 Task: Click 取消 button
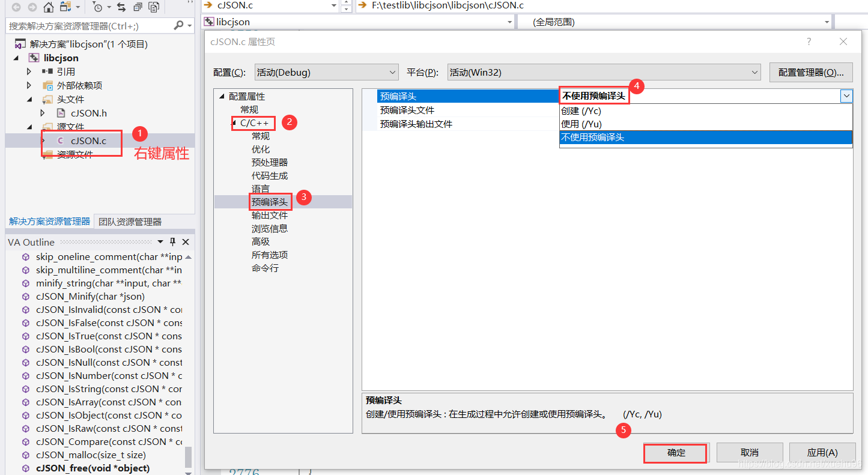click(x=750, y=453)
